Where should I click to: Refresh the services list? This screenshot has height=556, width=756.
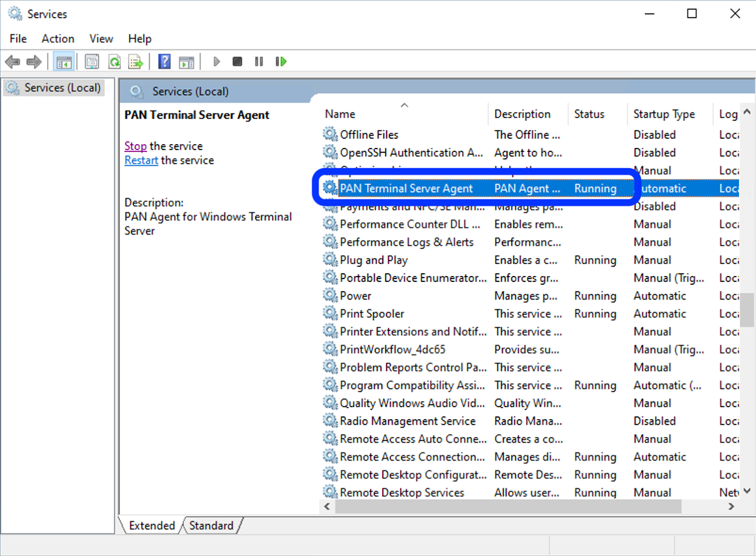114,61
